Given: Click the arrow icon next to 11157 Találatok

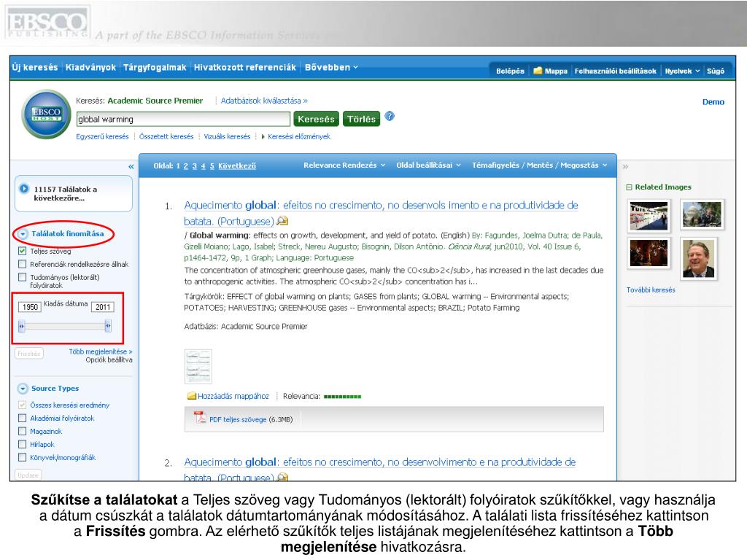Looking at the screenshot, I should 24,189.
